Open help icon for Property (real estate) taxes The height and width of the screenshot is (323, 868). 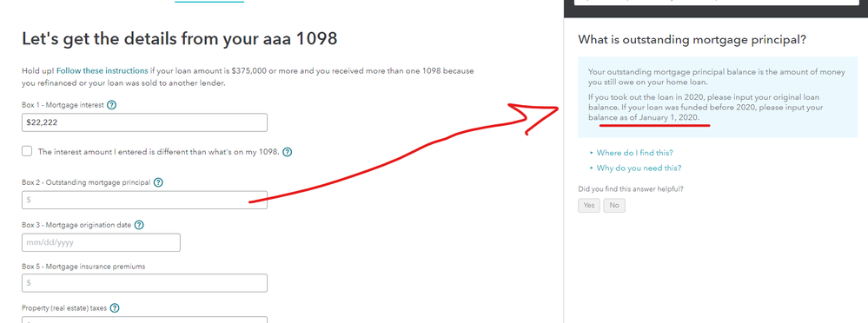pyautogui.click(x=116, y=308)
